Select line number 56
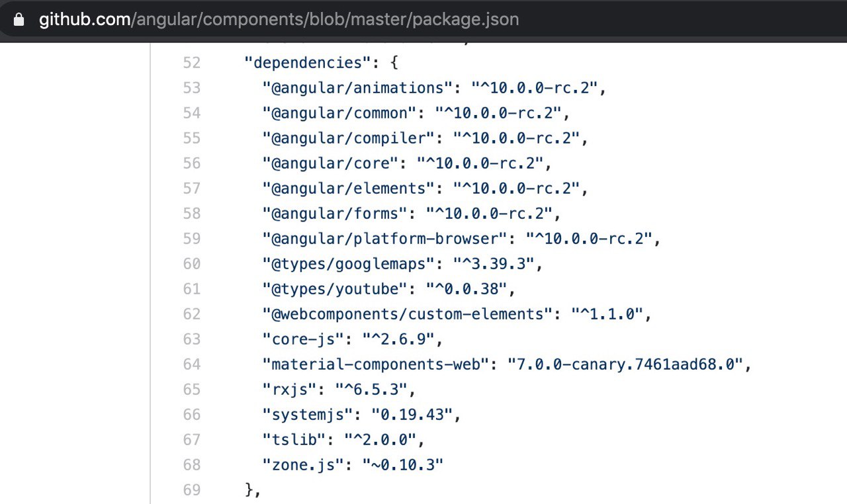 pyautogui.click(x=192, y=163)
